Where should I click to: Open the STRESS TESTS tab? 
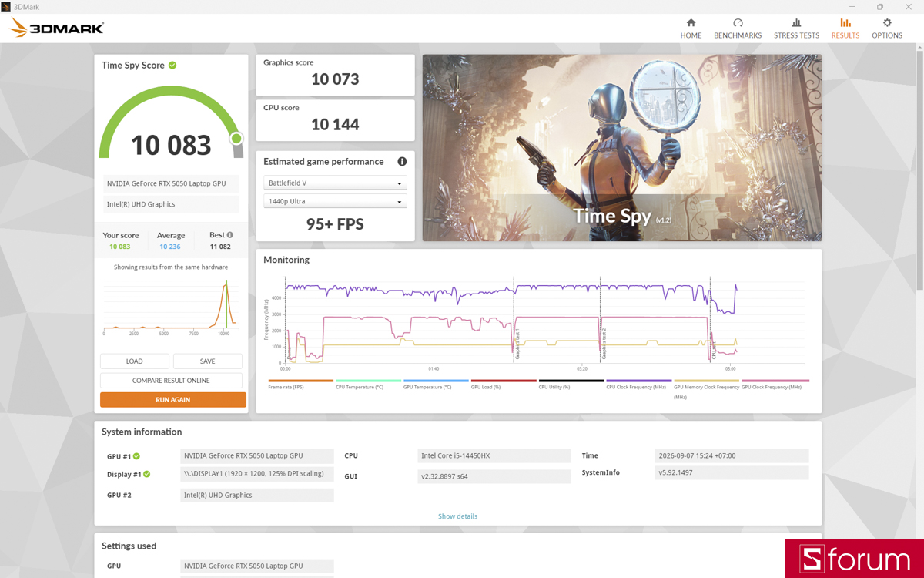(796, 29)
